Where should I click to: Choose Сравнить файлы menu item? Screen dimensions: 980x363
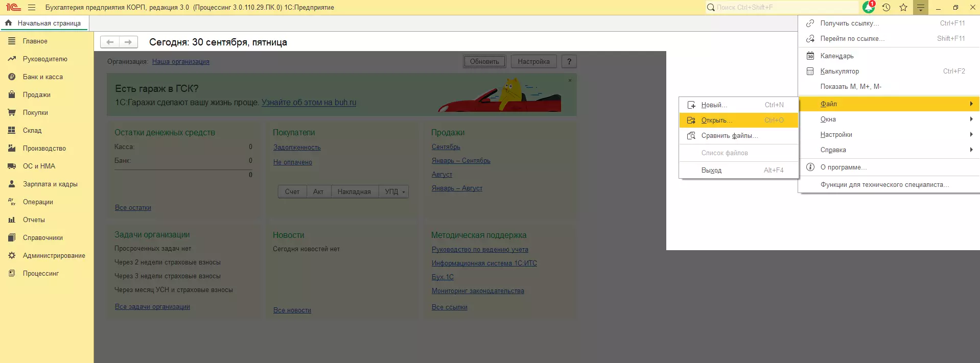pyautogui.click(x=739, y=136)
